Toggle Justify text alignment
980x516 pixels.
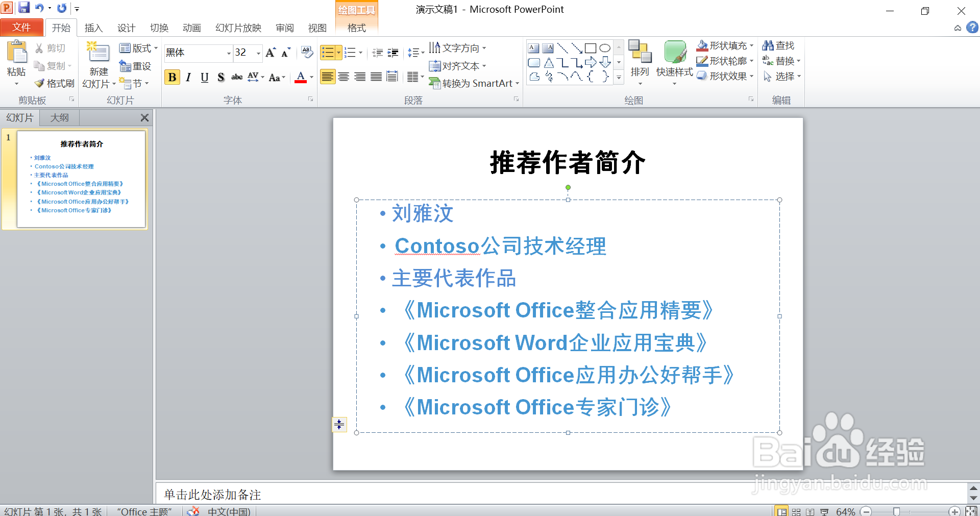[x=376, y=77]
